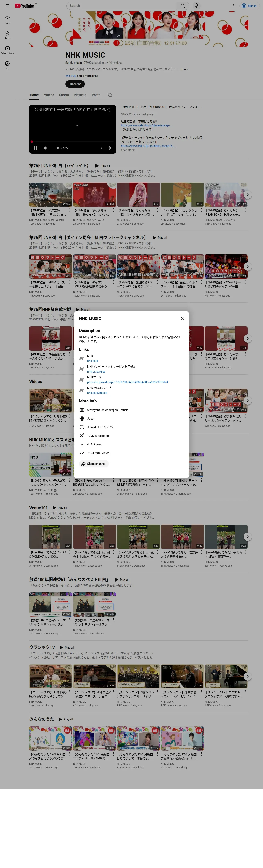Image resolution: width=263 pixels, height=868 pixels.
Task: Switch to the Playlists channel tab
Action: tap(80, 95)
